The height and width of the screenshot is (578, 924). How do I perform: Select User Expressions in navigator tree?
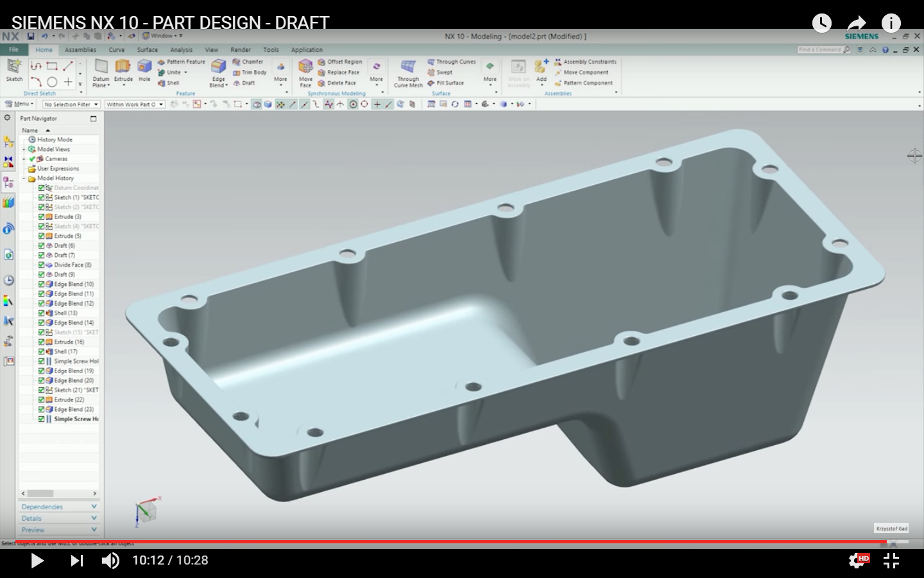pos(58,168)
